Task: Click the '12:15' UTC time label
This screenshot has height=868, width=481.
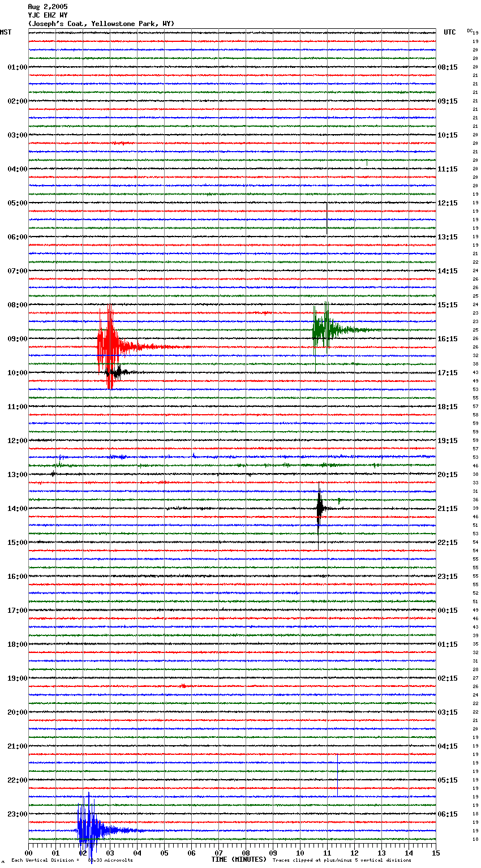Action: [448, 203]
